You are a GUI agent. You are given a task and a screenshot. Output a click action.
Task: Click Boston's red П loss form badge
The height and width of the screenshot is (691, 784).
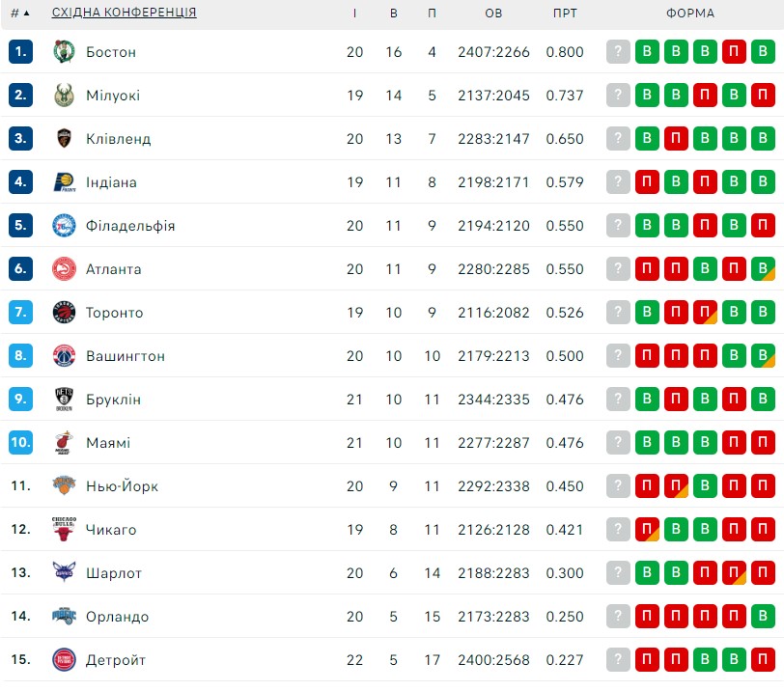(734, 51)
